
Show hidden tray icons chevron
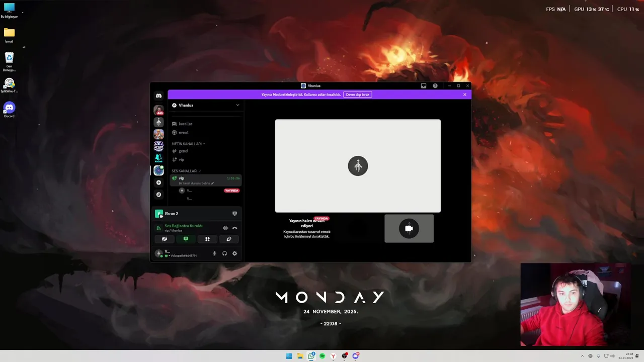pos(582,356)
